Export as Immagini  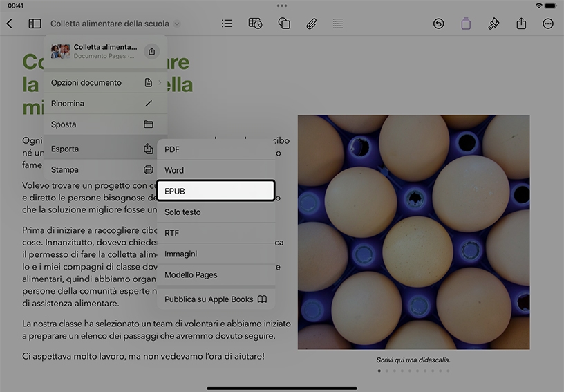[216, 254]
